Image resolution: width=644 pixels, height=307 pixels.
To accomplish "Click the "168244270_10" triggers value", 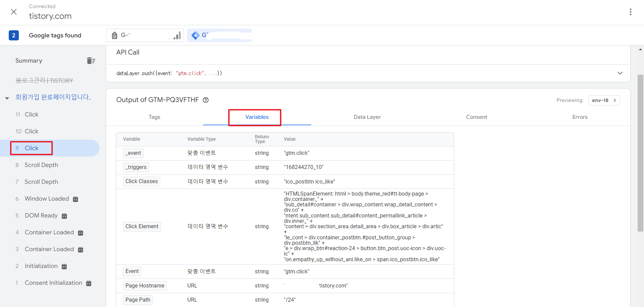I will tap(304, 167).
